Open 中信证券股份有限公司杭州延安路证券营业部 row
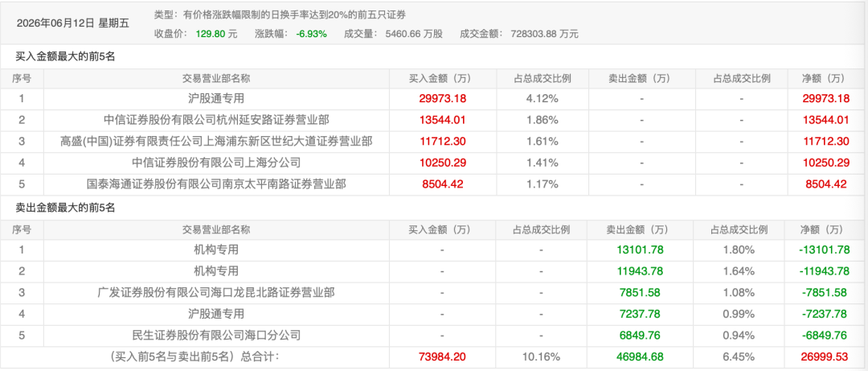Viewport: 868px width, 371px height. pyautogui.click(x=216, y=120)
